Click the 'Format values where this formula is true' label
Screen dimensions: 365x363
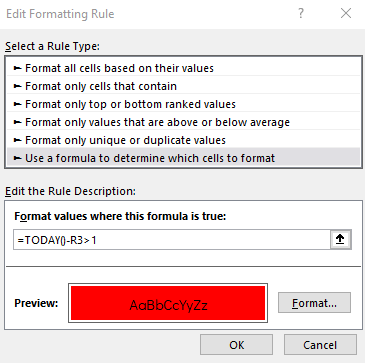coord(120,216)
